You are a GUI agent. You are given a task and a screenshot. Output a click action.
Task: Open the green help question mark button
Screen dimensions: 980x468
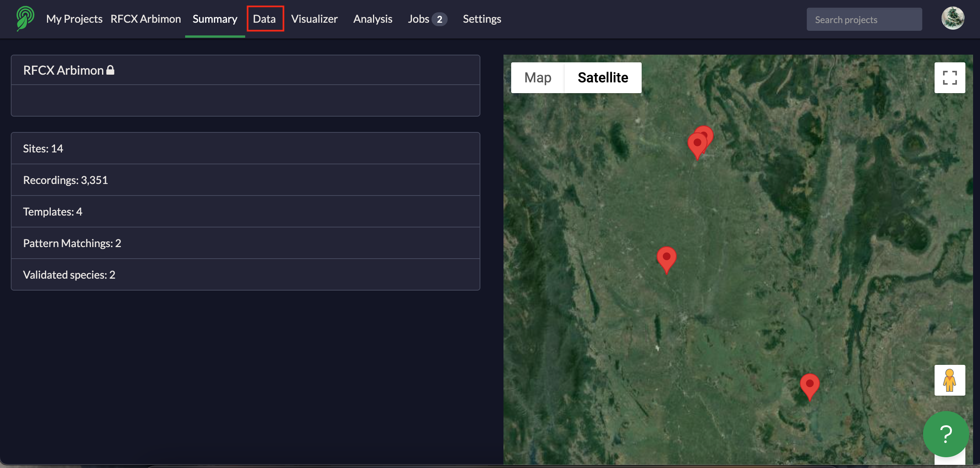[x=945, y=434]
